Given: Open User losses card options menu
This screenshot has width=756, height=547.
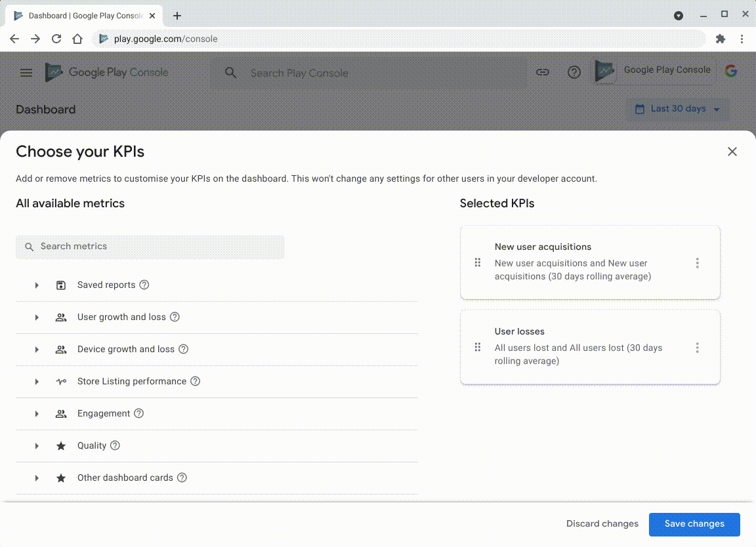Looking at the screenshot, I should pyautogui.click(x=697, y=348).
